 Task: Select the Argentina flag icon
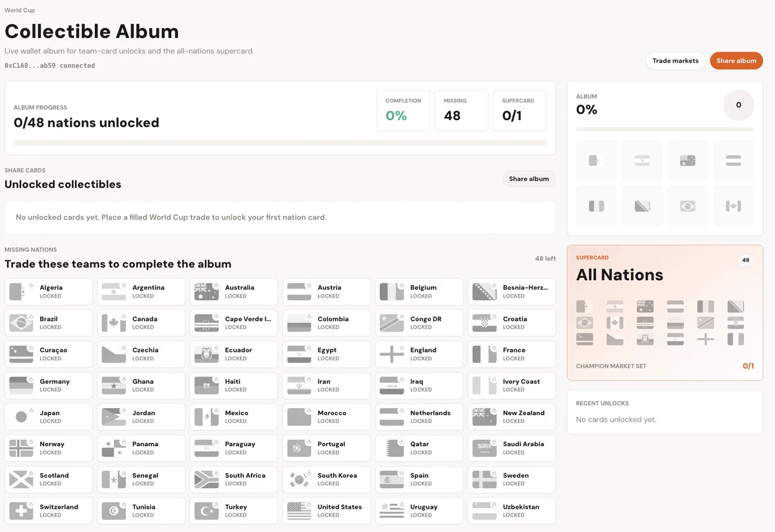[x=114, y=292]
